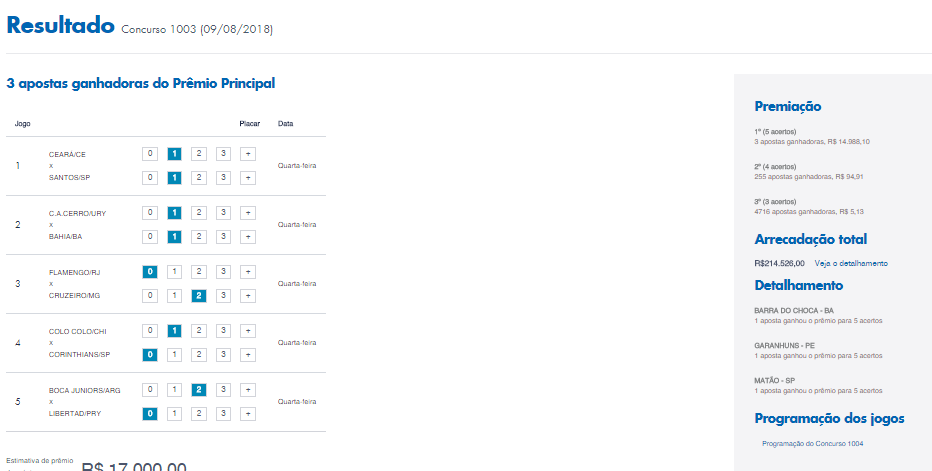This screenshot has width=932, height=471.
Task: Click the plus box for CEARÁ/CE row
Action: click(248, 154)
